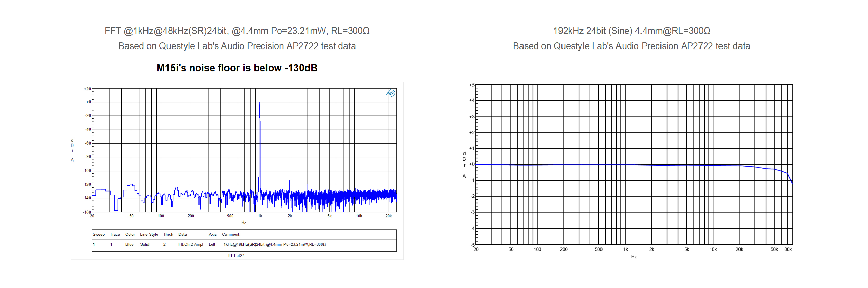The width and height of the screenshot is (868, 288).
Task: Click the 192kHz 24bit (Sine) chart title
Action: 631,31
